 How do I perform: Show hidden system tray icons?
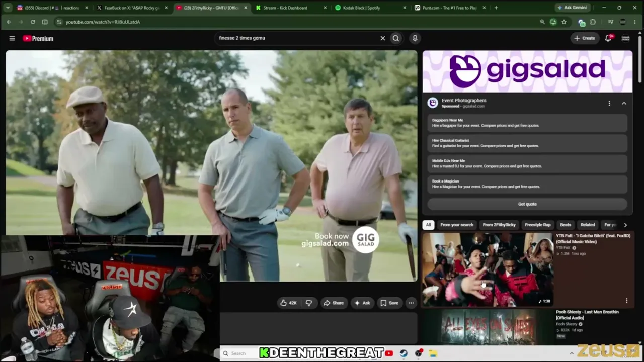572,353
